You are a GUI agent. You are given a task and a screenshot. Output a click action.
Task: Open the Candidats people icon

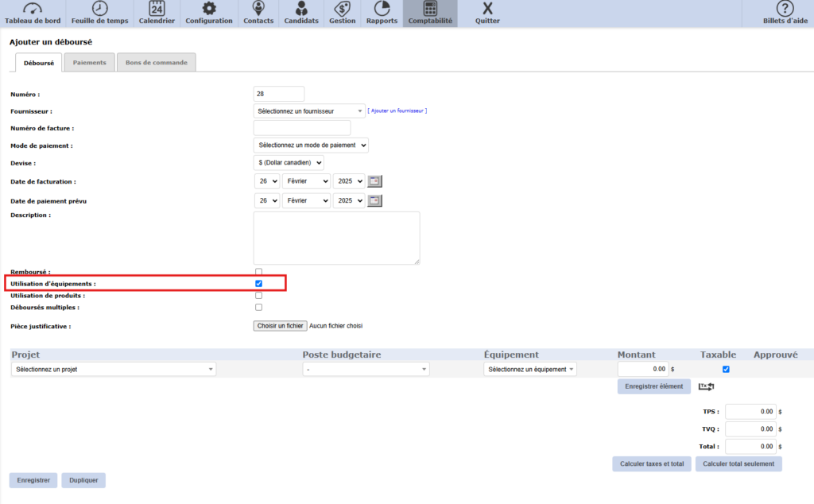pyautogui.click(x=301, y=9)
